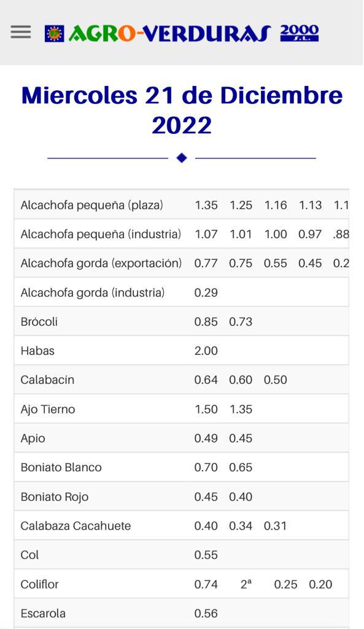
Task: Click Calabacín price 0.50
Action: 276,380
